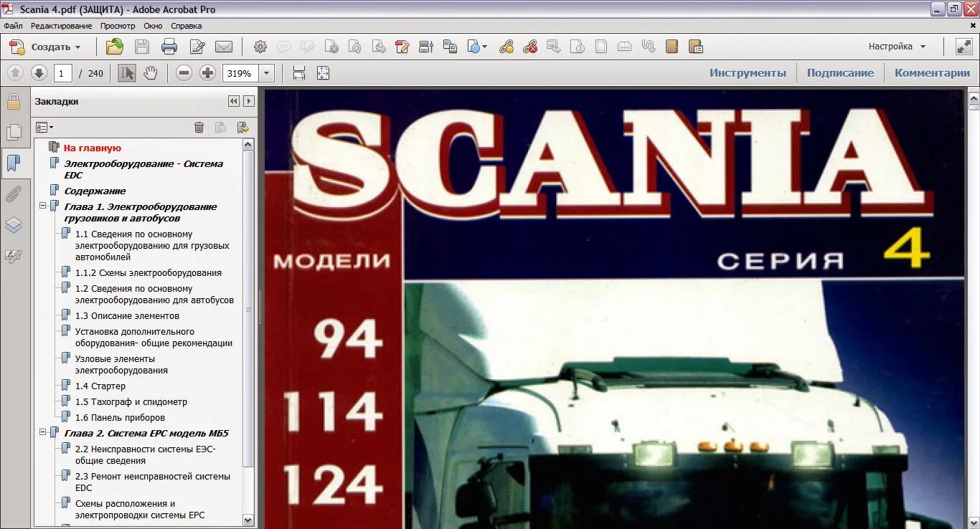Click the print icon in toolbar
The image size is (980, 529).
click(x=169, y=47)
